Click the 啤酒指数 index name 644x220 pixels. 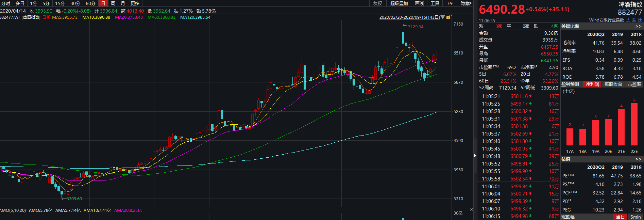(630, 4)
